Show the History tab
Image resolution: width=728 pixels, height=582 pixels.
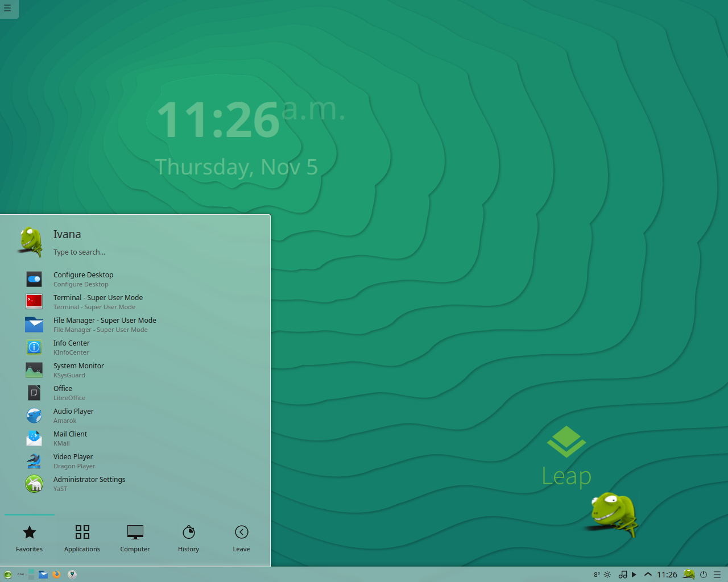coord(189,538)
